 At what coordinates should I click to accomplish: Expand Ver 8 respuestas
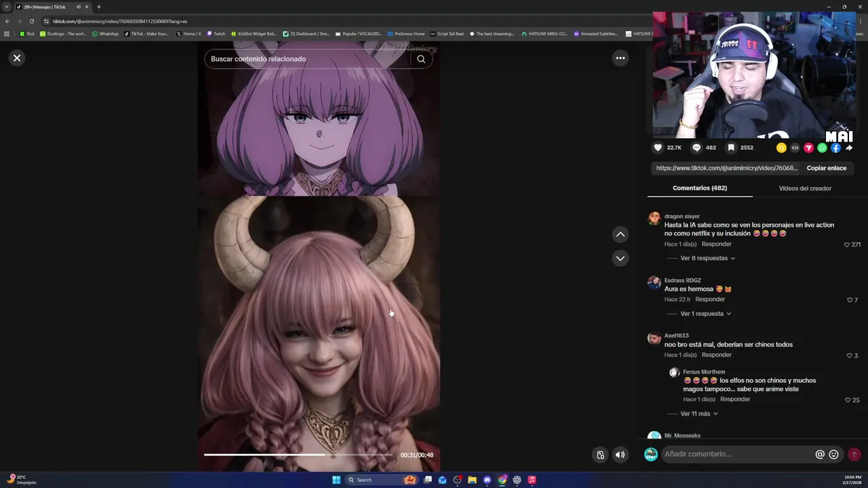707,258
